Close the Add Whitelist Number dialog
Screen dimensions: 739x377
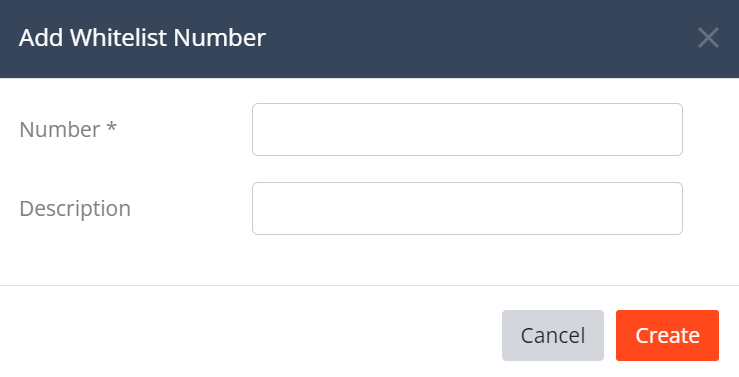(708, 38)
